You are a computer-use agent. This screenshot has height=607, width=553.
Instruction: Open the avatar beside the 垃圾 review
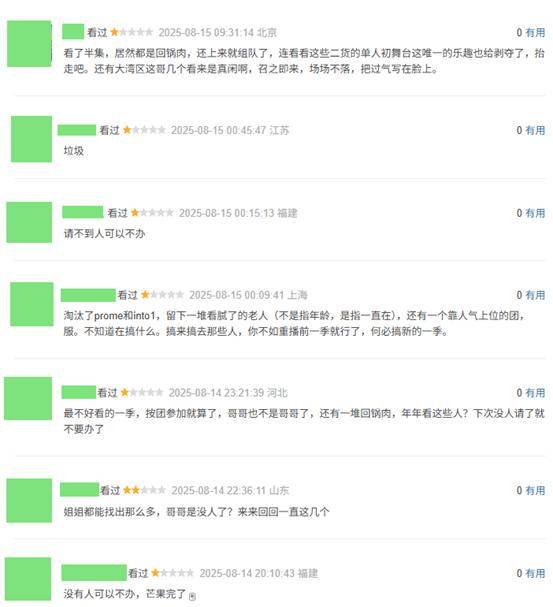(x=31, y=139)
